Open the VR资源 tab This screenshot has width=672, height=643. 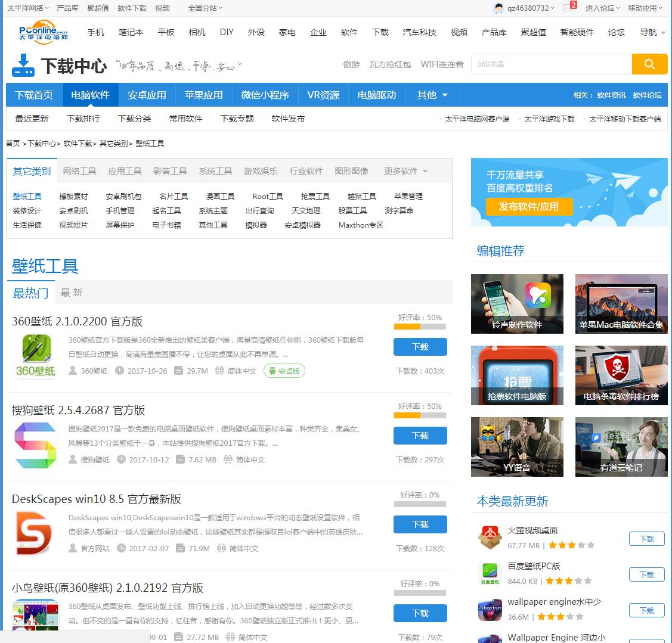[x=323, y=95]
